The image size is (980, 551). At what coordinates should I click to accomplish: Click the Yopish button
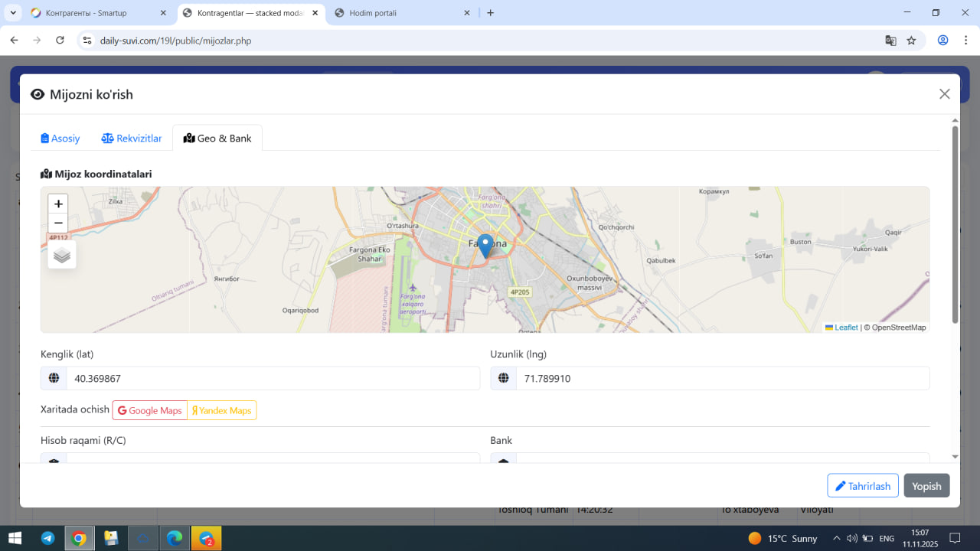tap(926, 486)
